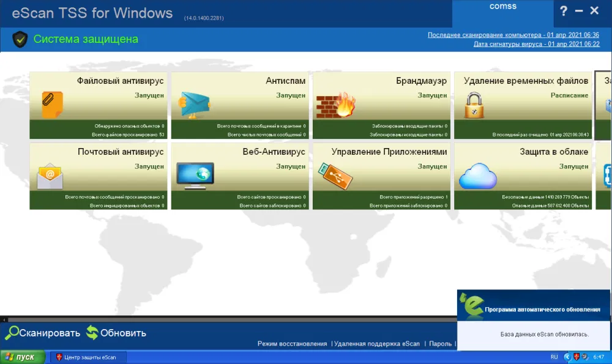Click 'Всего почтовых сообщений в карантине 0' text
The image size is (612, 364).
click(x=261, y=126)
